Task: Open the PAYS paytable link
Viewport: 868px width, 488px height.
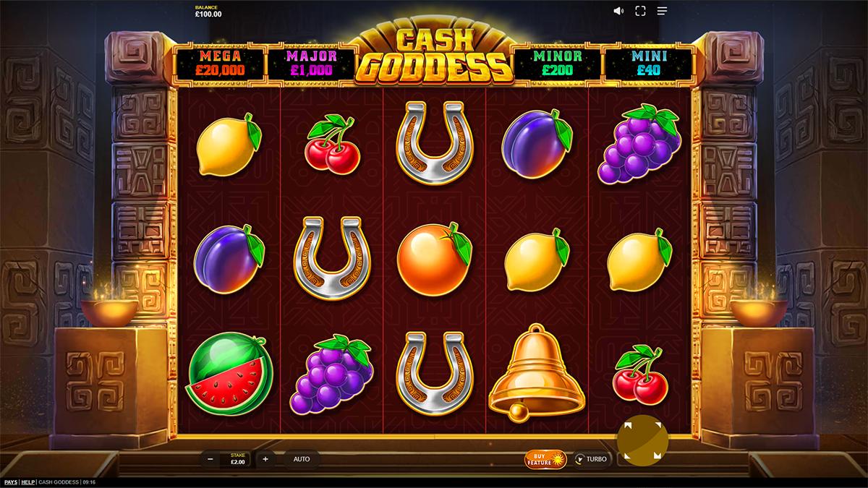Action: [x=11, y=481]
